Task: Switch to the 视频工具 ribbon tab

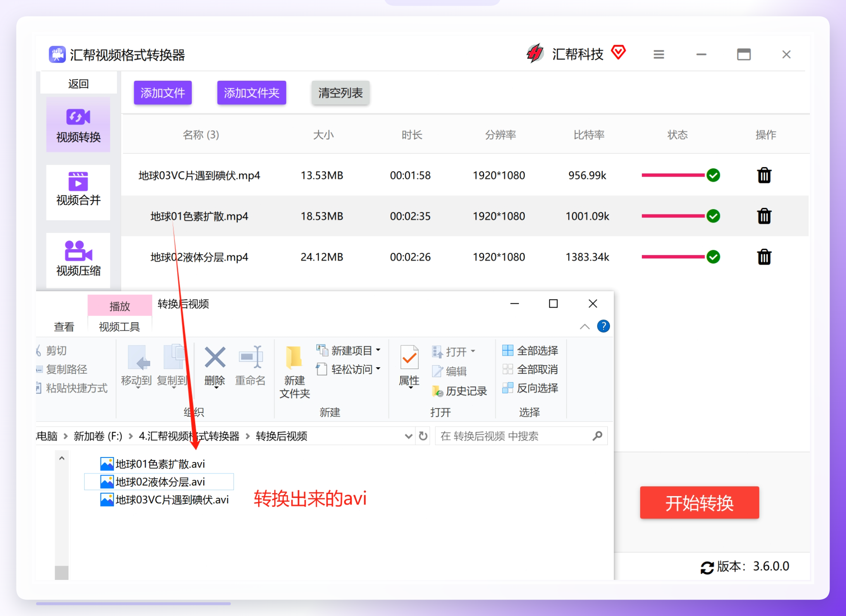Action: coord(120,327)
